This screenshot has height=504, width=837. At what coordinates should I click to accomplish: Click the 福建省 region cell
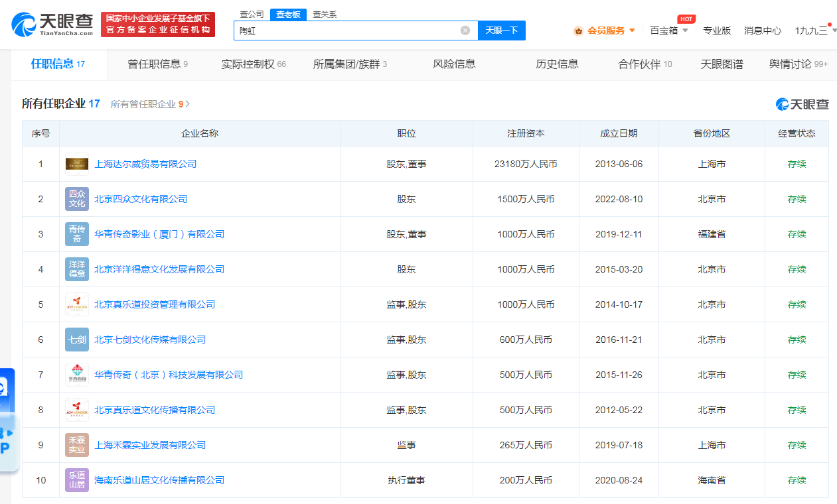pyautogui.click(x=712, y=234)
